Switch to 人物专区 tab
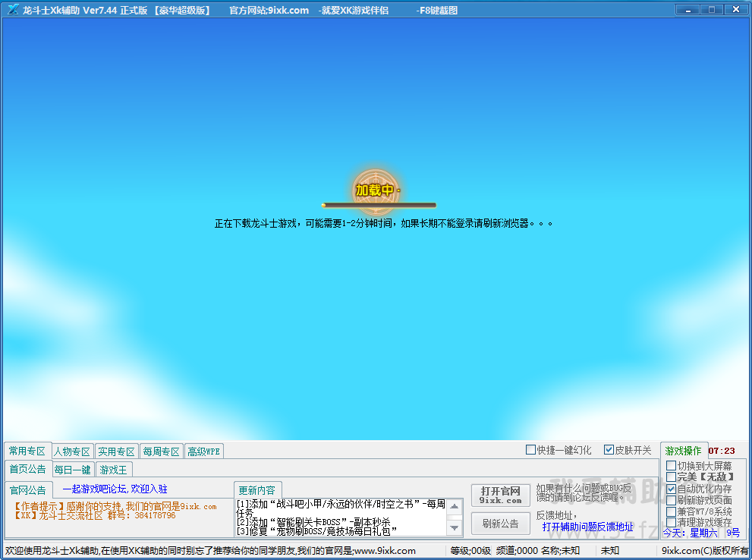The image size is (752, 560). [x=71, y=451]
